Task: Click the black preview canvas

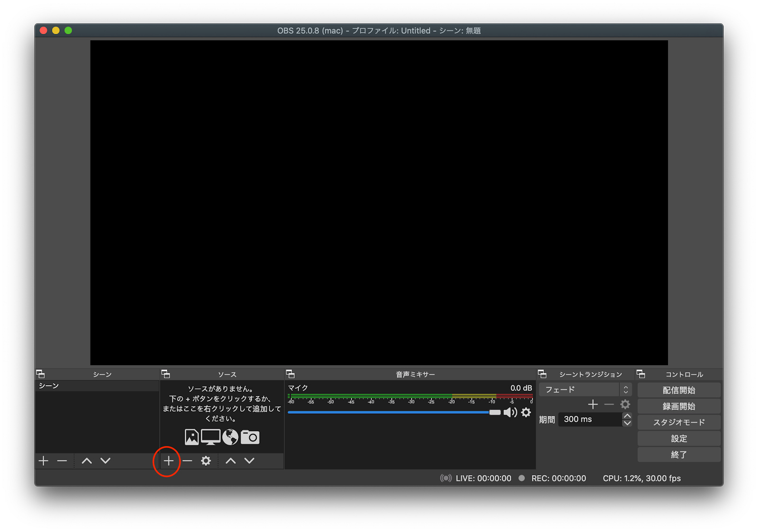Action: click(x=379, y=203)
